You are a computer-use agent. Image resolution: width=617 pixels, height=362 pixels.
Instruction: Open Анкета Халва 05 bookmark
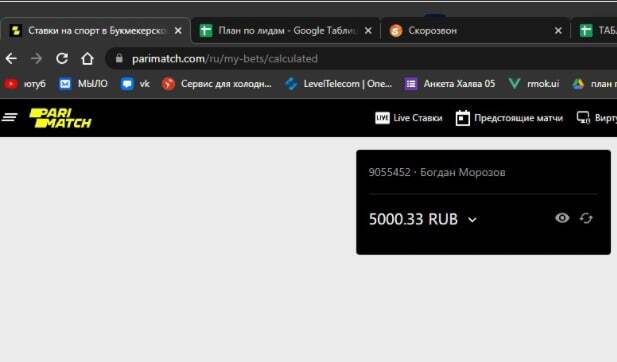pos(450,84)
